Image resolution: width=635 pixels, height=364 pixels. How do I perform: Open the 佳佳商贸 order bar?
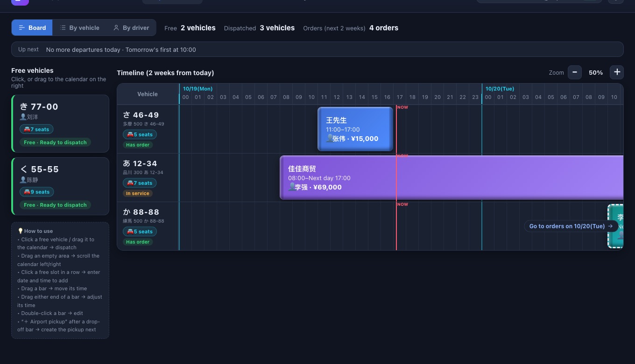[452, 178]
